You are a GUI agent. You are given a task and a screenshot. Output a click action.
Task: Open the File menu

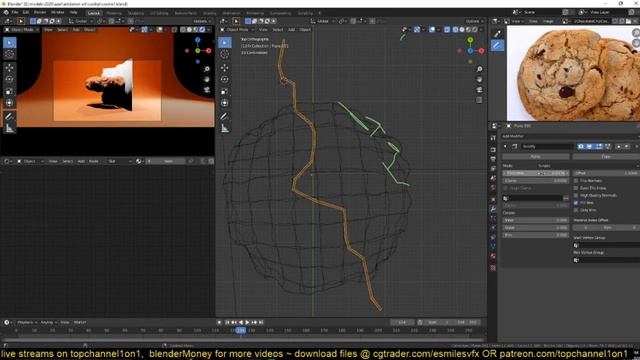(x=15, y=13)
